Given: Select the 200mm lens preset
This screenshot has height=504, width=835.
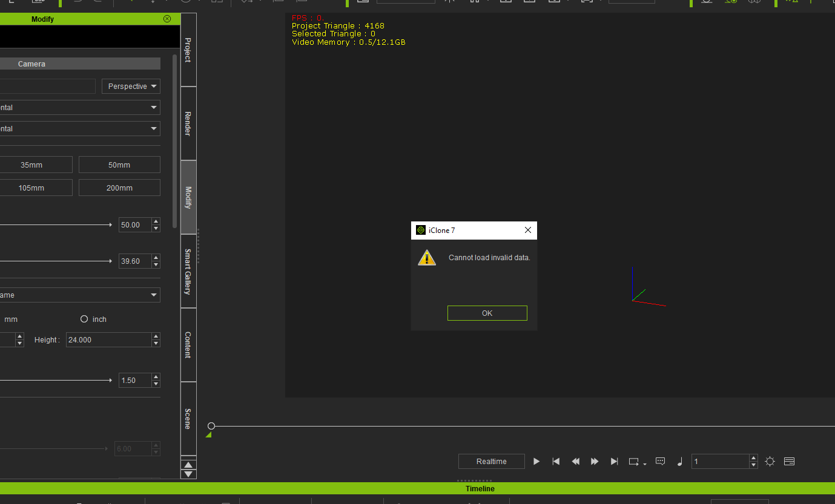Looking at the screenshot, I should (119, 188).
